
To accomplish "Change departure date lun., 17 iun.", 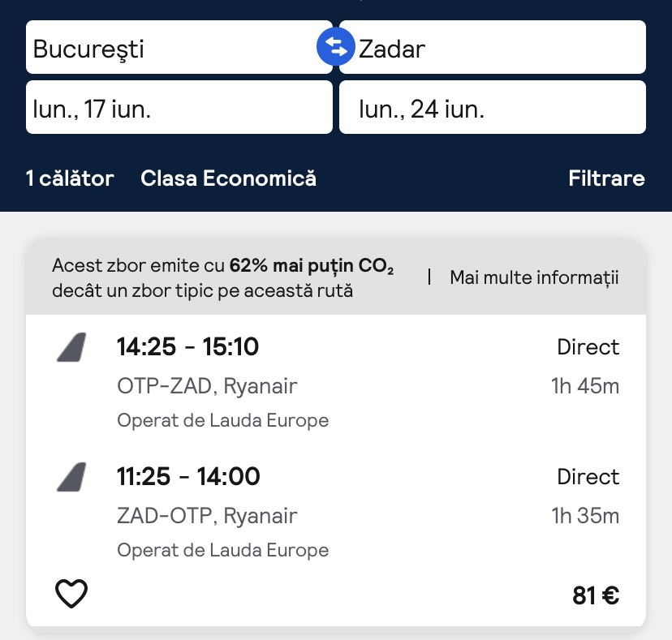I will point(179,108).
